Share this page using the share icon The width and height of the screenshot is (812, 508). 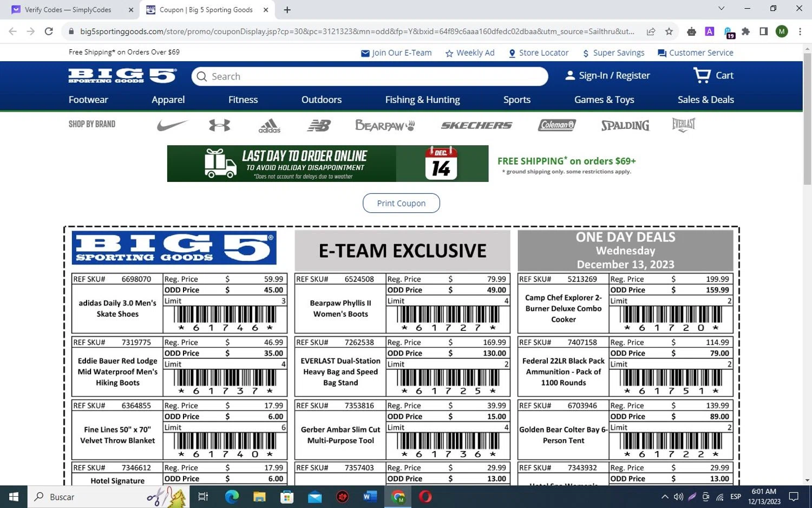[651, 31]
